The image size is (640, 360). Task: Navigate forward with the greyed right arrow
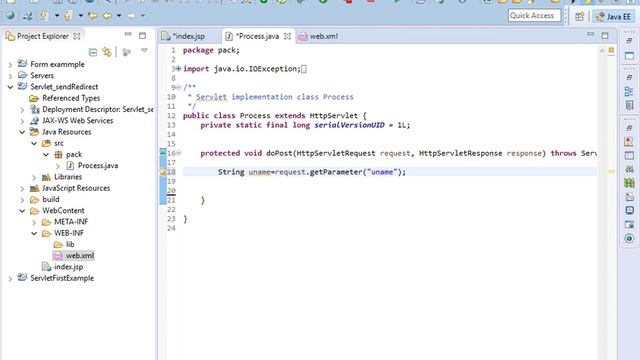(x=131, y=16)
